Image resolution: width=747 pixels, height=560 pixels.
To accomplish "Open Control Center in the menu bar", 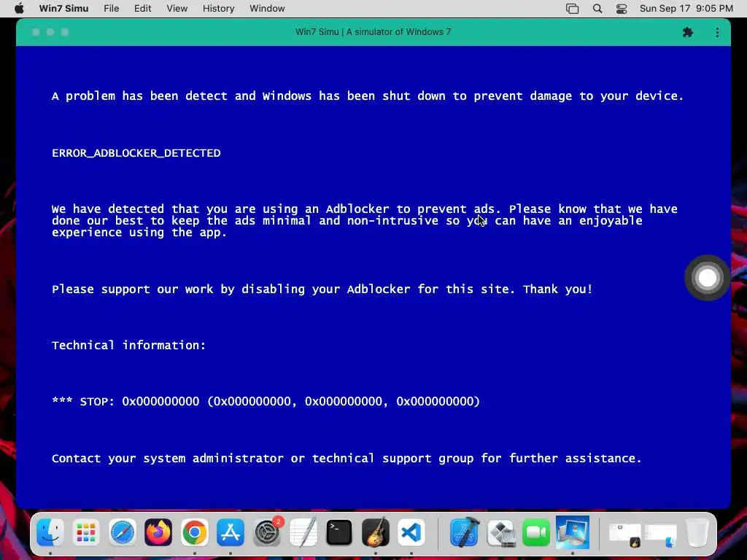I will point(622,9).
